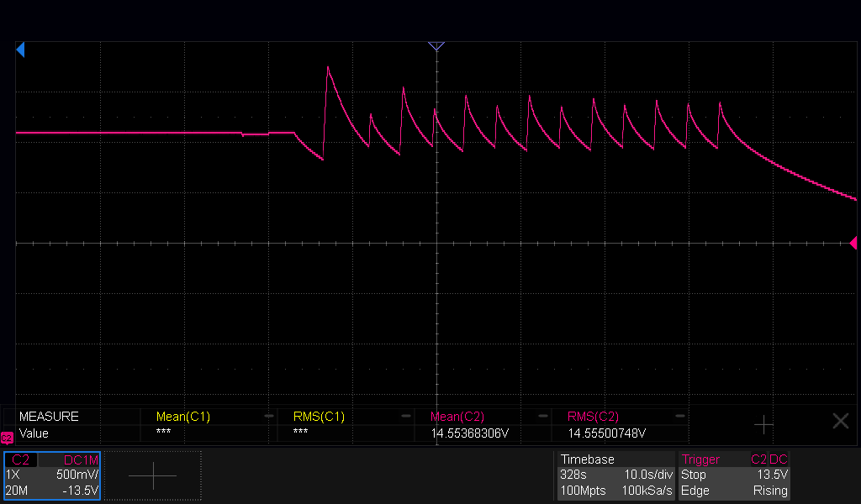This screenshot has width=861, height=504.
Task: Click the Edge trigger type label
Action: pyautogui.click(x=695, y=491)
